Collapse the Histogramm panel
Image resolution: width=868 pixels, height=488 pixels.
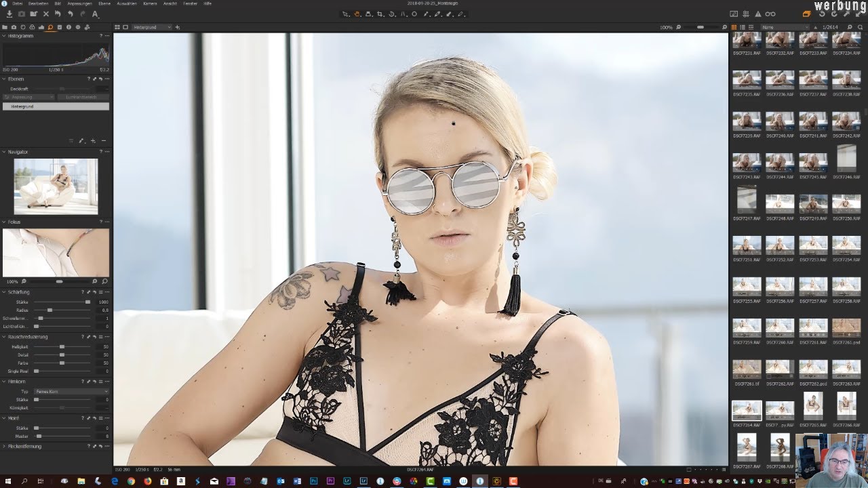coord(3,36)
